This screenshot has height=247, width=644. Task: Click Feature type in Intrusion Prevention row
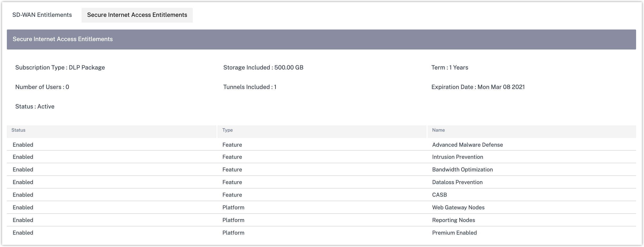(232, 157)
